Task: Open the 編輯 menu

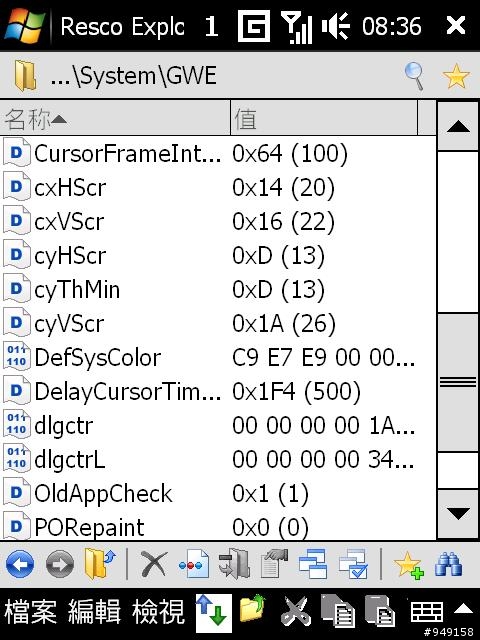Action: pos(94,612)
